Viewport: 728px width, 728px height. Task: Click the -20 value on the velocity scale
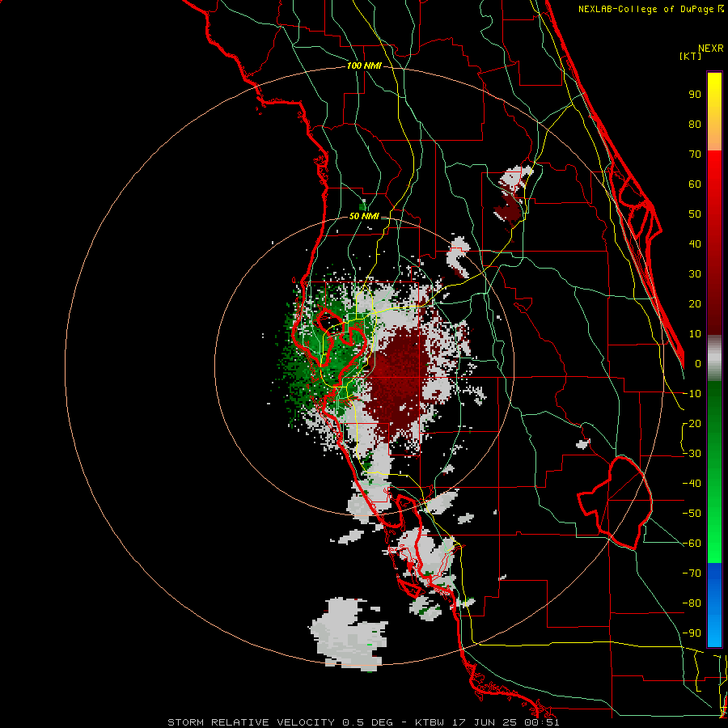click(692, 424)
